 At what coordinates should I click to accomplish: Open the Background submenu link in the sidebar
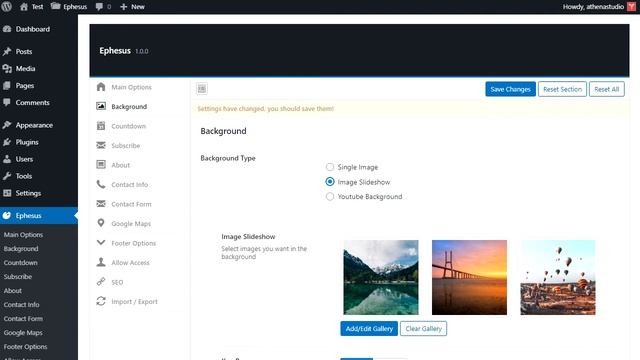pos(21,249)
